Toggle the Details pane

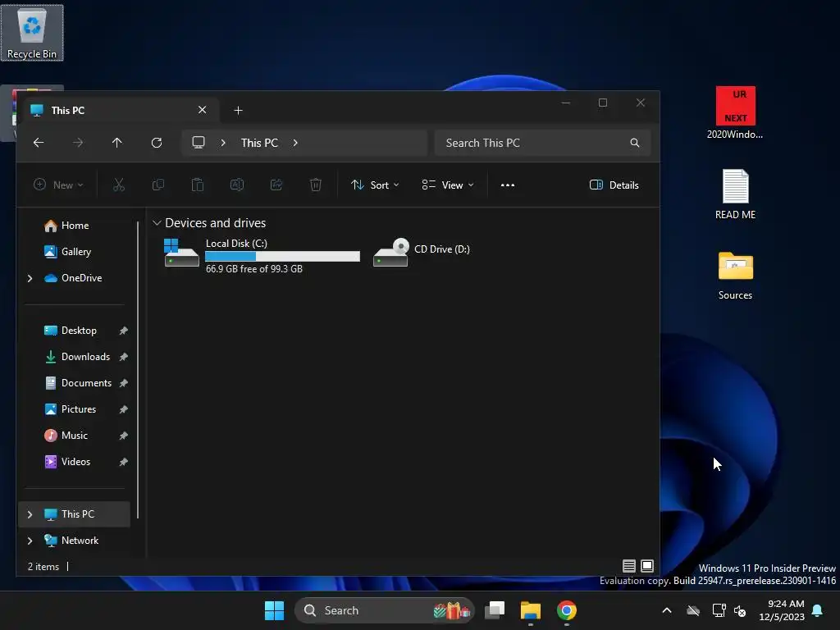pos(614,185)
